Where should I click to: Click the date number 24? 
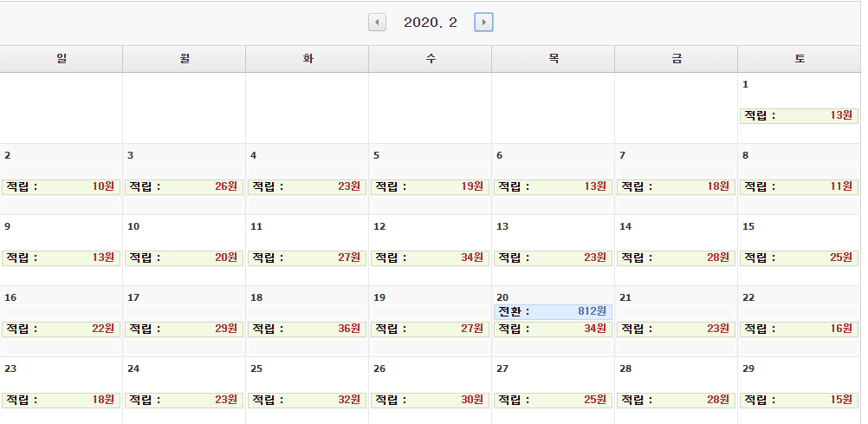133,369
